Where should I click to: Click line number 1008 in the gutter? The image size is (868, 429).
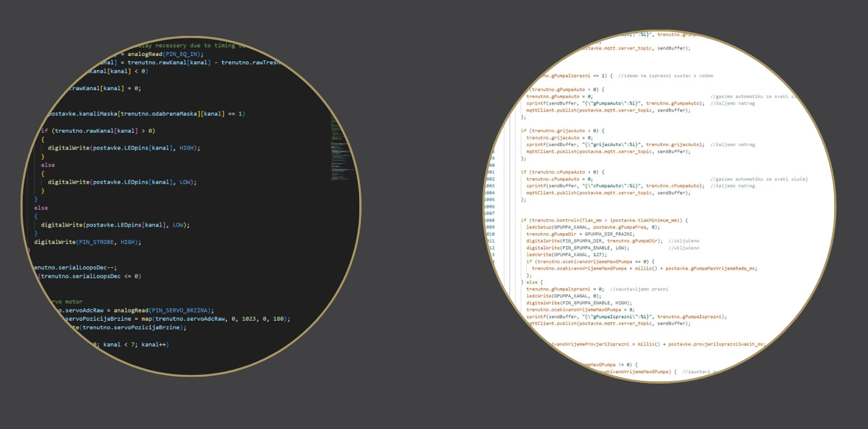coord(489,220)
